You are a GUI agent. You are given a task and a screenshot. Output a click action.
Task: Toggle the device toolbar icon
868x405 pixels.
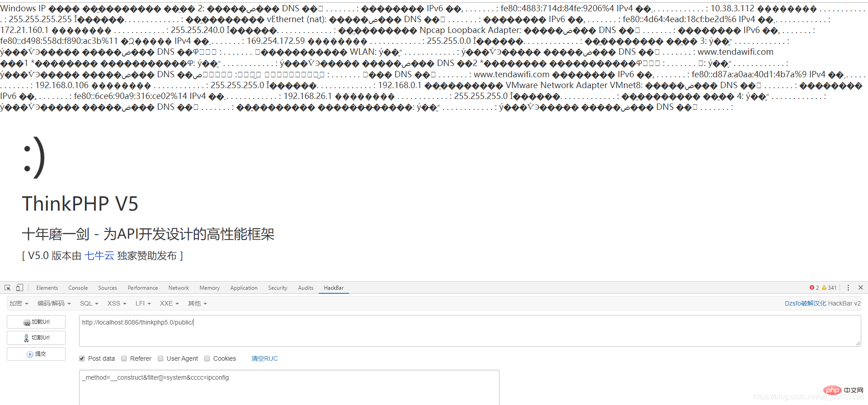[19, 287]
